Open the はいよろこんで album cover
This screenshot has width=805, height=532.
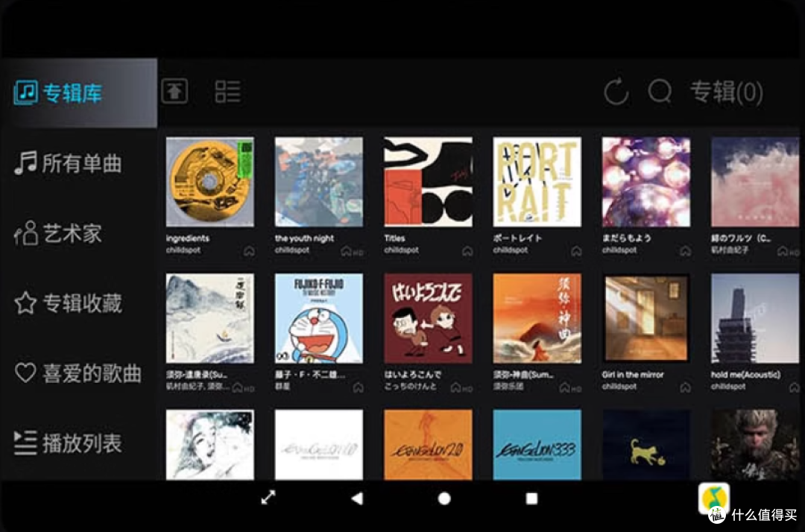tap(428, 318)
